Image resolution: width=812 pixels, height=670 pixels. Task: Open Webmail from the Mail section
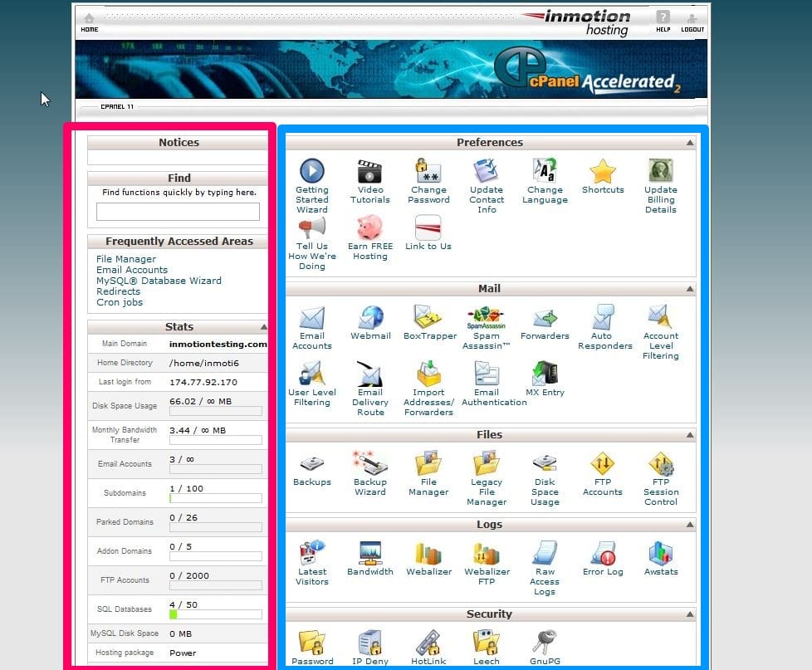[x=370, y=318]
